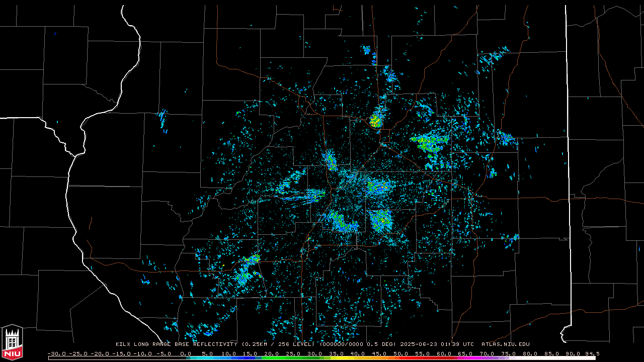Click the '-30.0' scale label
644x362 pixels.
57,354
